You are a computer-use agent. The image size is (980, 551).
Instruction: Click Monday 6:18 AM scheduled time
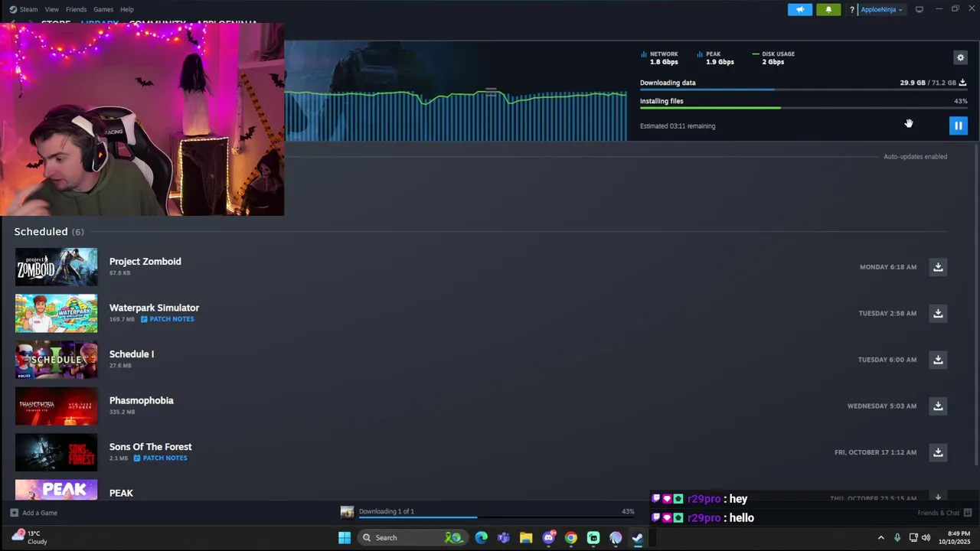pos(887,267)
